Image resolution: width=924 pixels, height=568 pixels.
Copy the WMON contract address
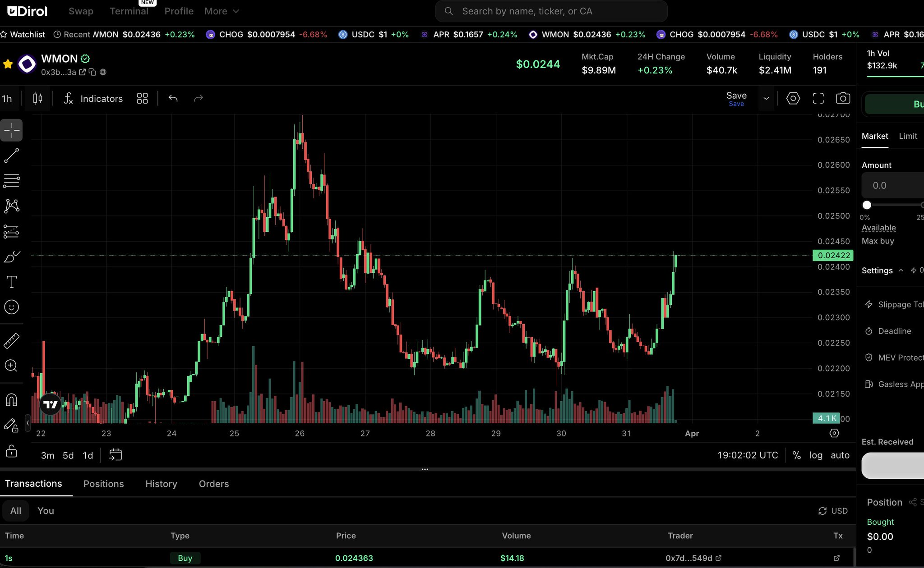click(x=92, y=72)
